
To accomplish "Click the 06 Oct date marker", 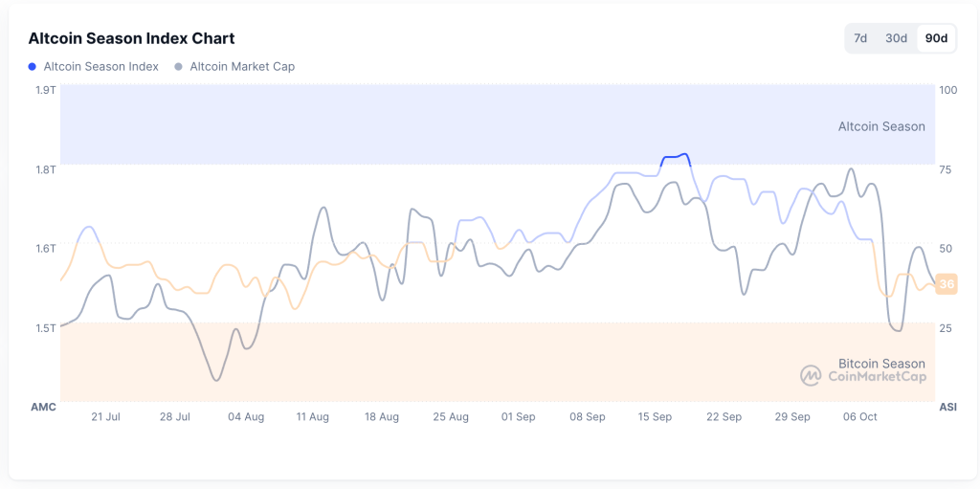I will [x=859, y=417].
